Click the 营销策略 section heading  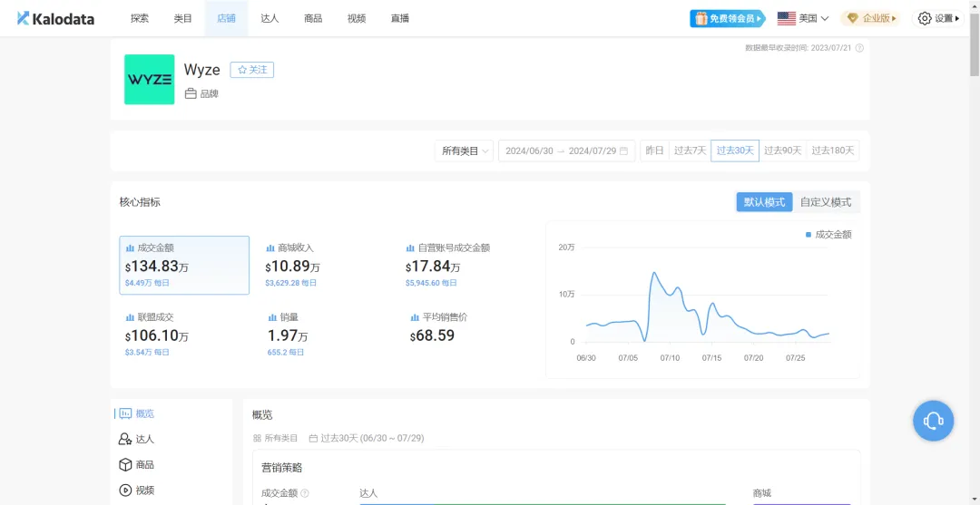pyautogui.click(x=282, y=468)
